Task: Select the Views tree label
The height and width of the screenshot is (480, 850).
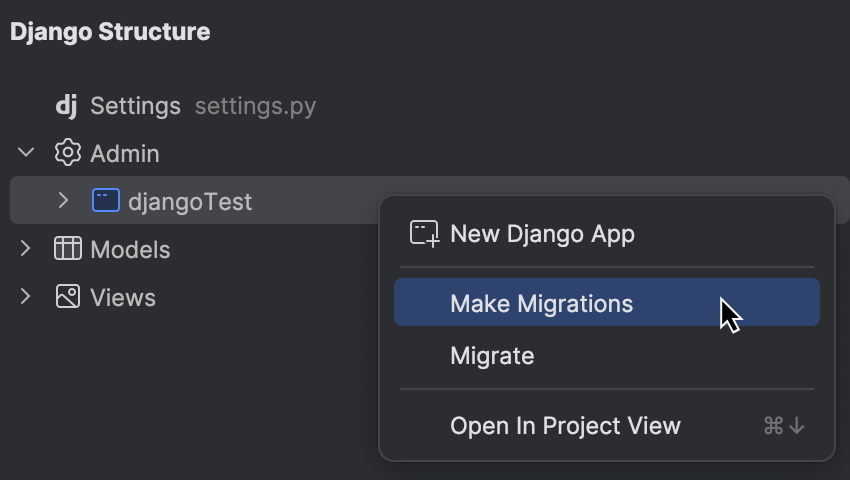Action: click(123, 297)
